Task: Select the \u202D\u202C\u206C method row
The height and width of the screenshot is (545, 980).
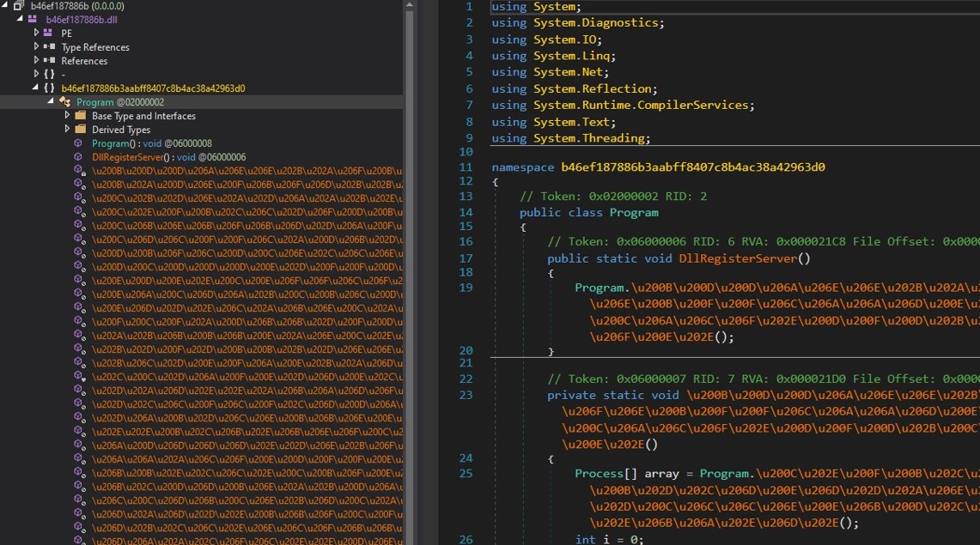Action: [247, 404]
